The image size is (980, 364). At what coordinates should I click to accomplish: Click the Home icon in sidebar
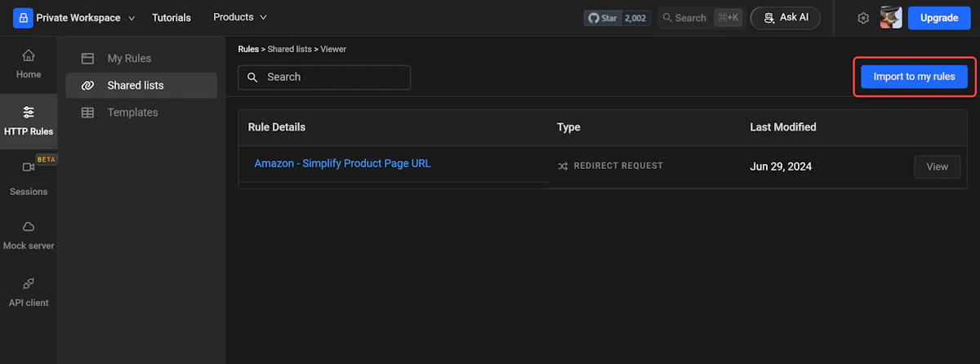click(29, 55)
